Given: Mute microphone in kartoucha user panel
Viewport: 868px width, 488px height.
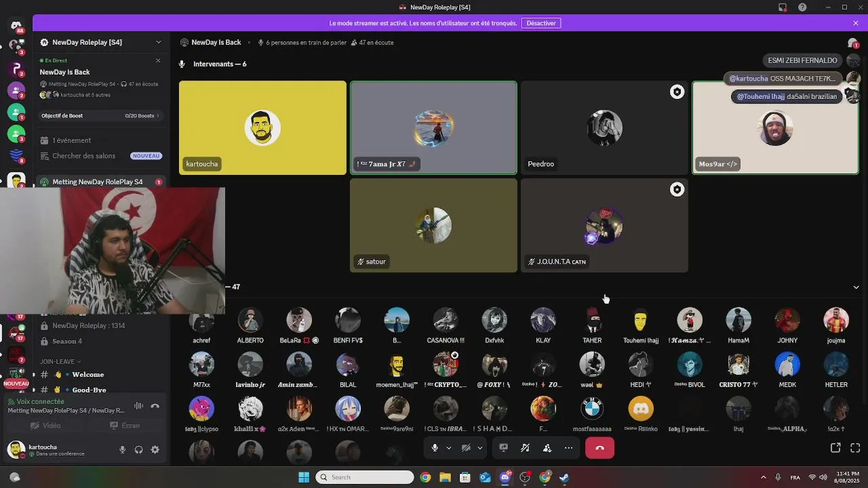Looking at the screenshot, I should [123, 449].
